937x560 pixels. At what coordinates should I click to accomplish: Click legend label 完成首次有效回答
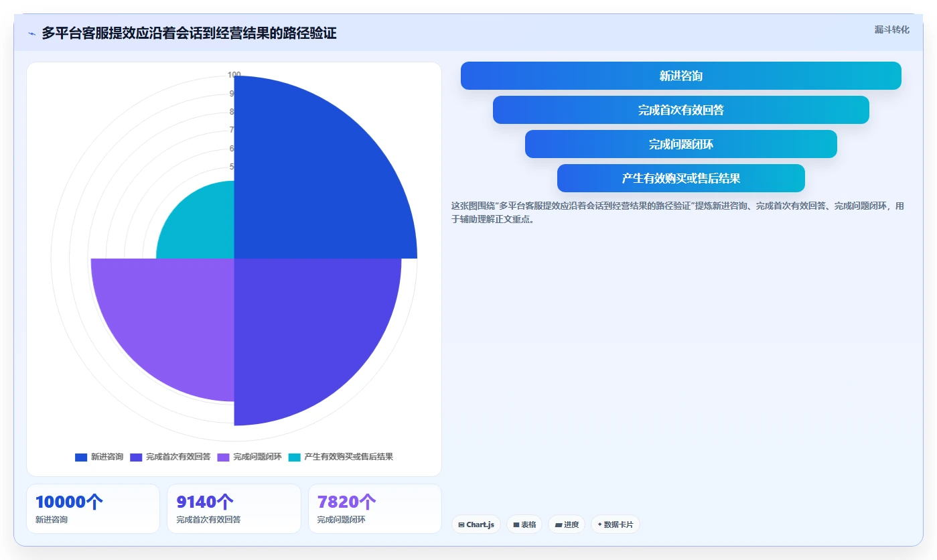[x=178, y=457]
